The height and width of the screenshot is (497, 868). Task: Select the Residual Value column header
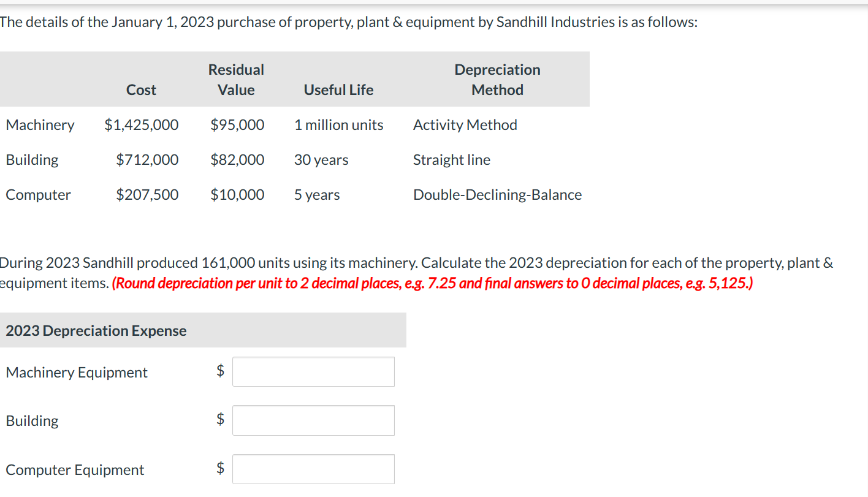pos(235,79)
